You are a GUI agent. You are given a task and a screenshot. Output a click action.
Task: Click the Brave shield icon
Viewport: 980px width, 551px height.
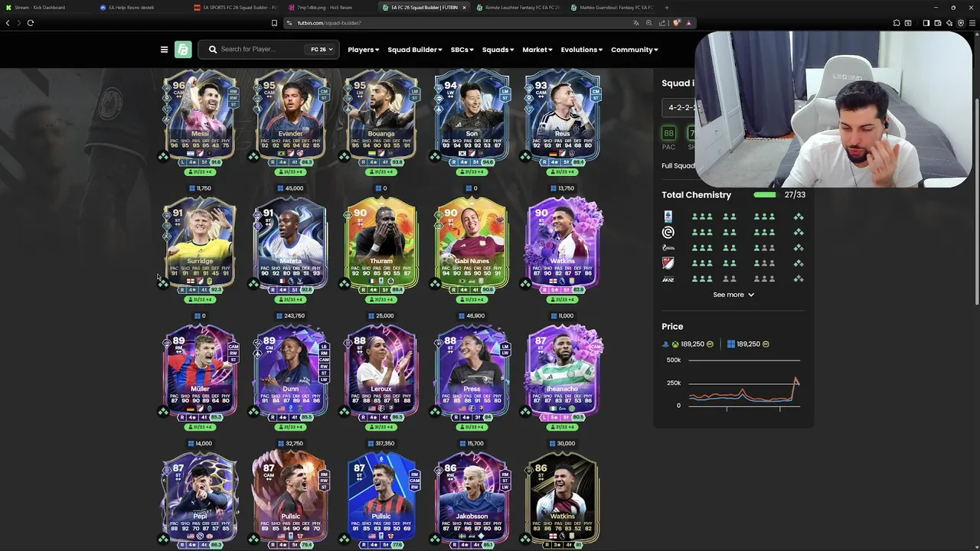pyautogui.click(x=677, y=23)
